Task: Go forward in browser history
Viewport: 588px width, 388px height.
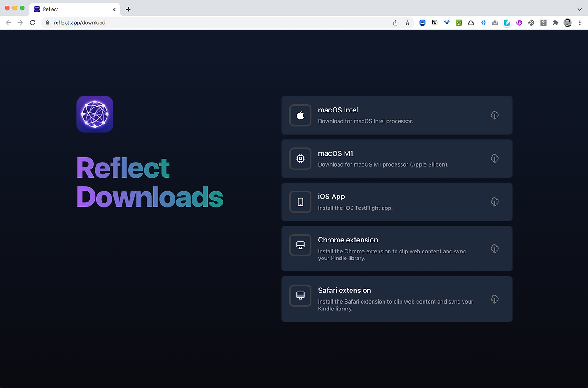Action: point(20,22)
